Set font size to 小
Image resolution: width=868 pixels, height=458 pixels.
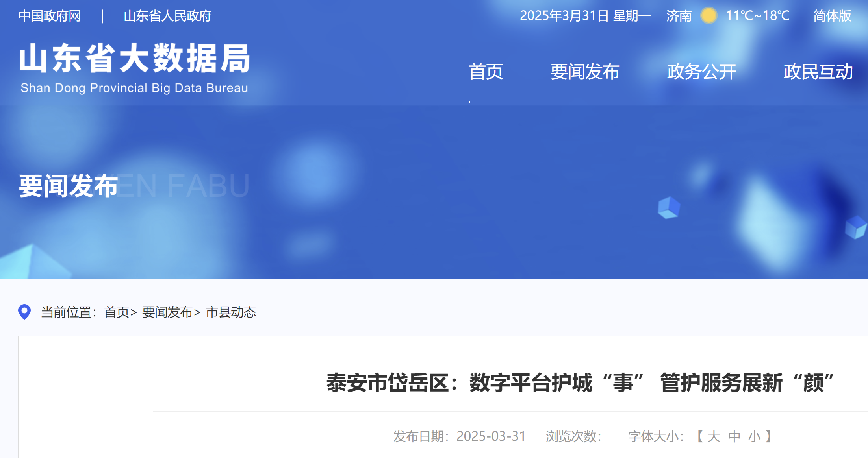coord(755,436)
